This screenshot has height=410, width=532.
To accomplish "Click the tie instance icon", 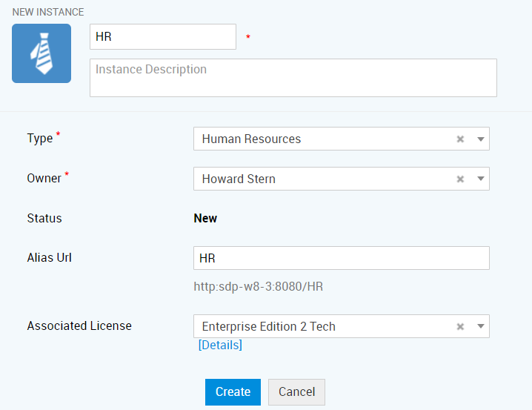I will click(x=41, y=53).
